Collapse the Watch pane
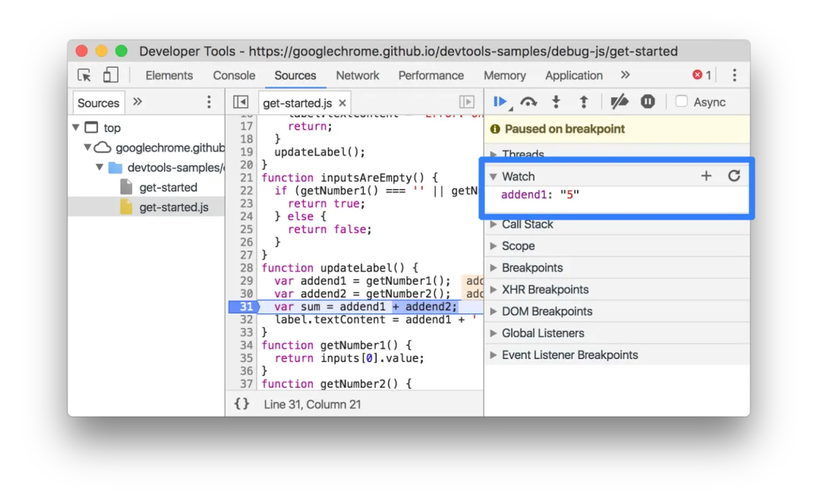 point(494,177)
